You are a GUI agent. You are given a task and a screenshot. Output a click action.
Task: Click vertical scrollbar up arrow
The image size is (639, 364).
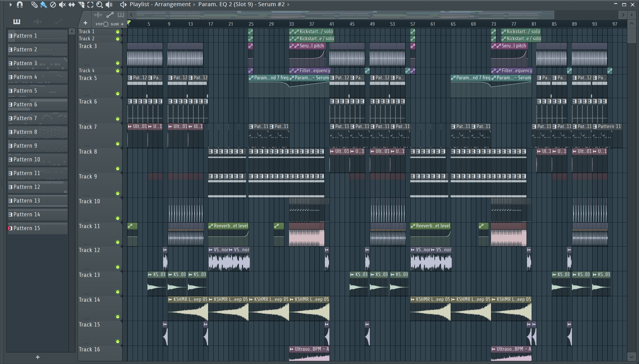pyautogui.click(x=631, y=24)
